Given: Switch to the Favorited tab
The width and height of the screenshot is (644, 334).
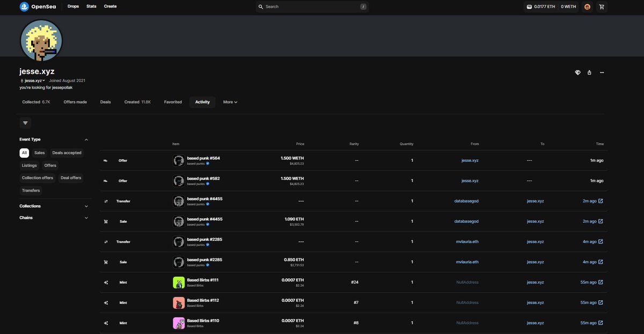Looking at the screenshot, I should point(173,102).
